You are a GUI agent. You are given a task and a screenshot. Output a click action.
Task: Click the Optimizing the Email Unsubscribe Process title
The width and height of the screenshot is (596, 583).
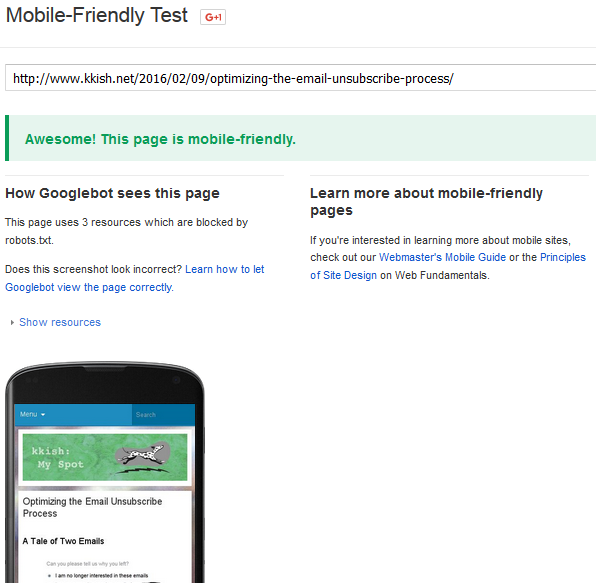click(92, 507)
